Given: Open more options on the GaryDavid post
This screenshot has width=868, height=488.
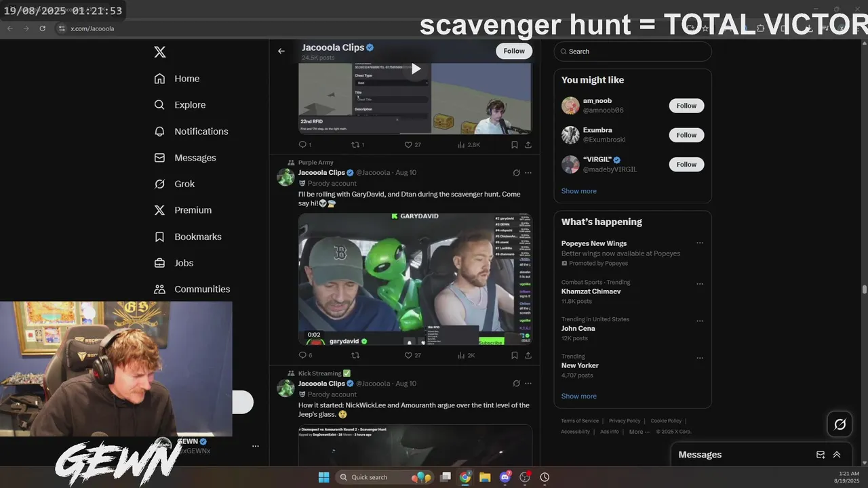Looking at the screenshot, I should click(x=528, y=173).
